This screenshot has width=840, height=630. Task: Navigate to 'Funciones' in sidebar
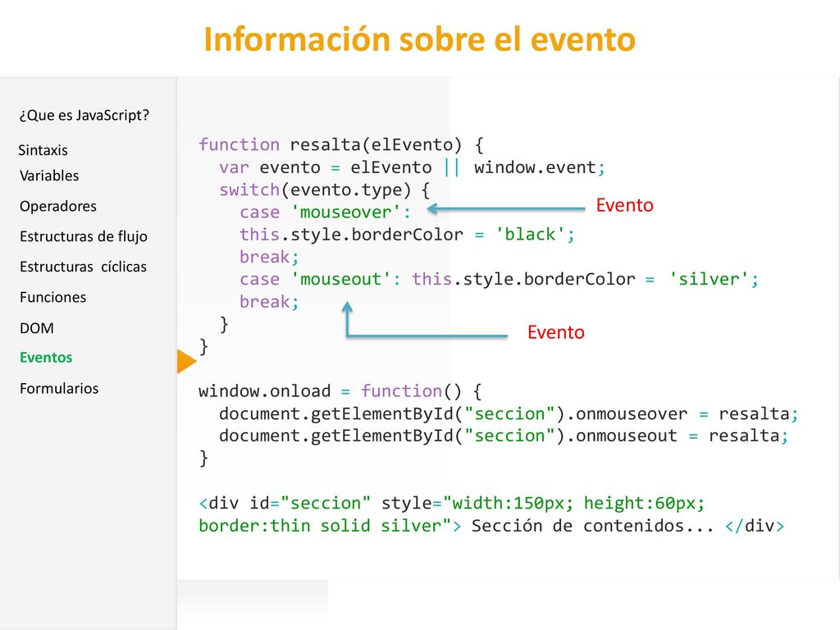coord(52,297)
